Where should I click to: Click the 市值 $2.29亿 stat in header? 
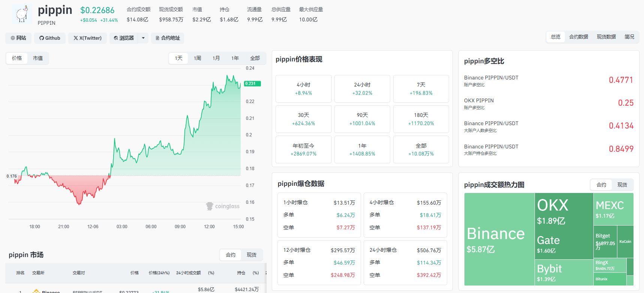click(x=202, y=14)
